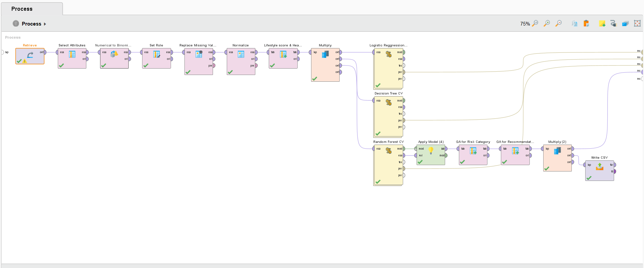Viewport: 644px width, 268px height.
Task: Switch to the Process tab
Action: coord(32,9)
